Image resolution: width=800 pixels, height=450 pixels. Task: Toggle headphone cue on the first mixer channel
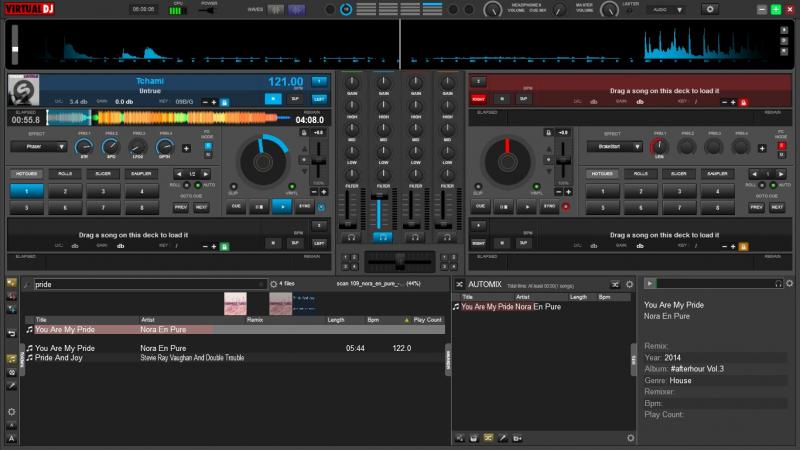(351, 237)
